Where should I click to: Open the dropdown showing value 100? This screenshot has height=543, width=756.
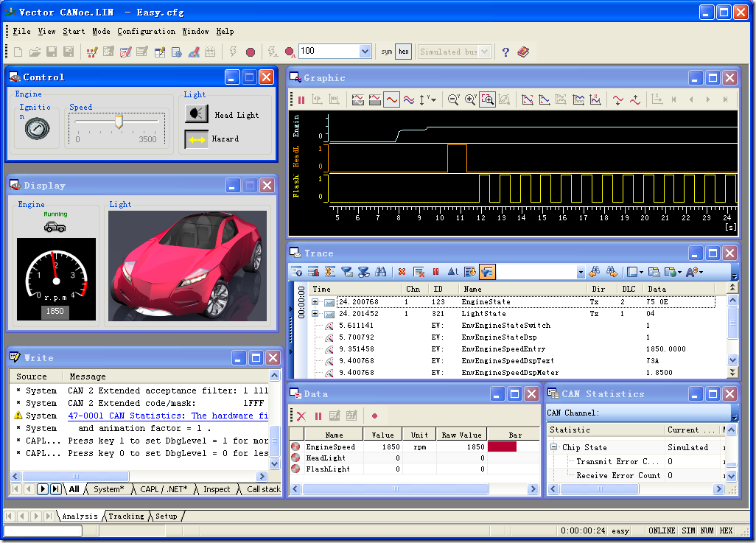[x=365, y=52]
